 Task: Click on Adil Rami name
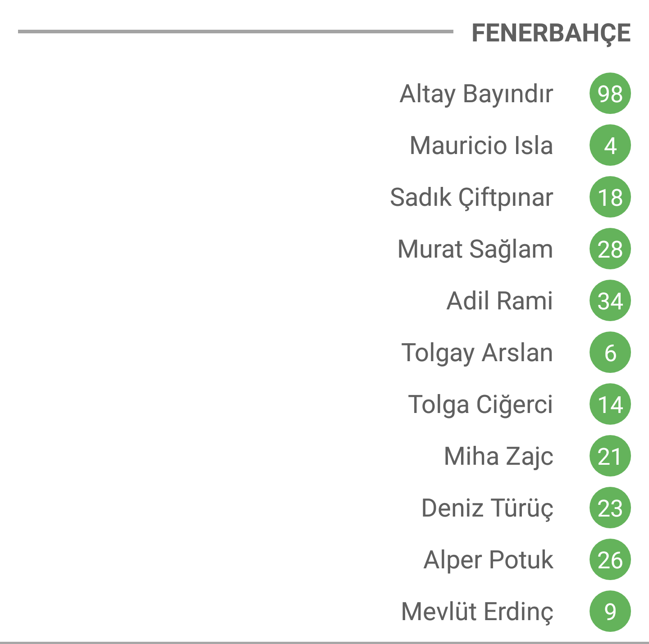[x=500, y=301]
